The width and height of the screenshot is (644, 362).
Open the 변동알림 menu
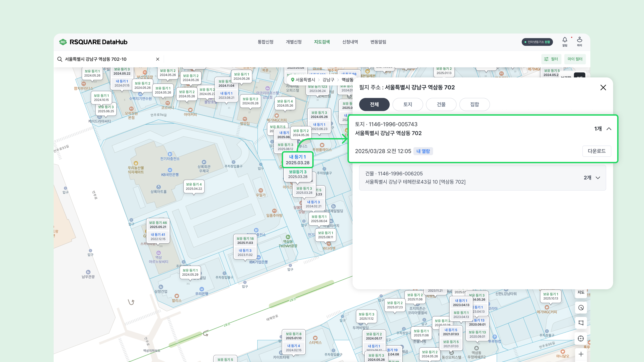click(x=378, y=42)
